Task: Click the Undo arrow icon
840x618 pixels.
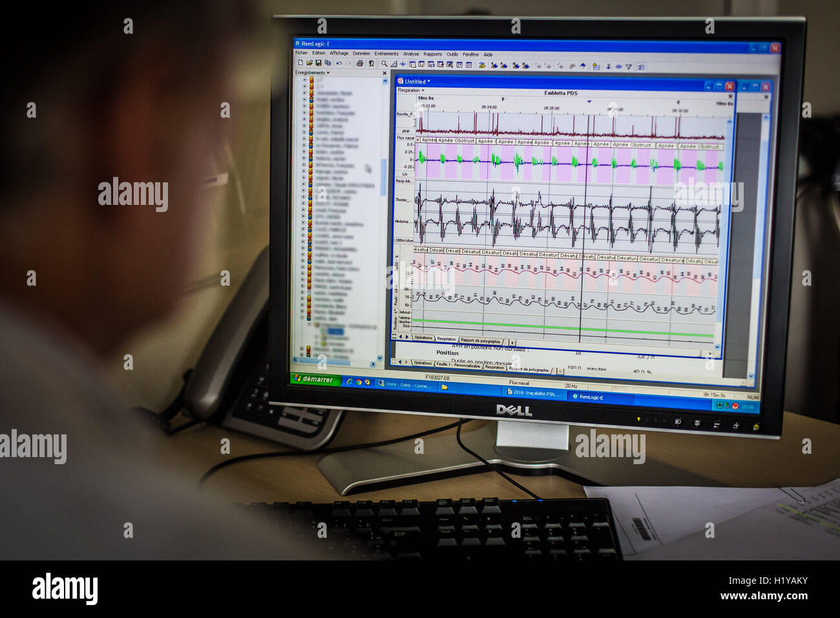Action: point(339,63)
